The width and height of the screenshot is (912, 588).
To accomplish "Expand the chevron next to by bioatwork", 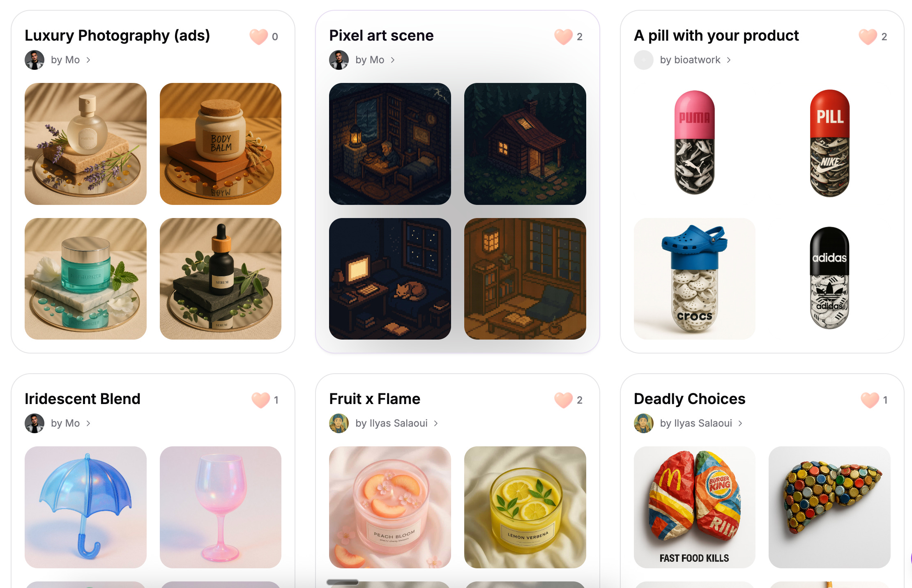I will tap(729, 60).
